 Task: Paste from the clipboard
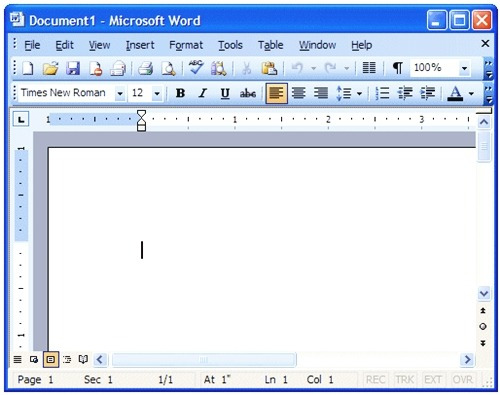pos(269,68)
